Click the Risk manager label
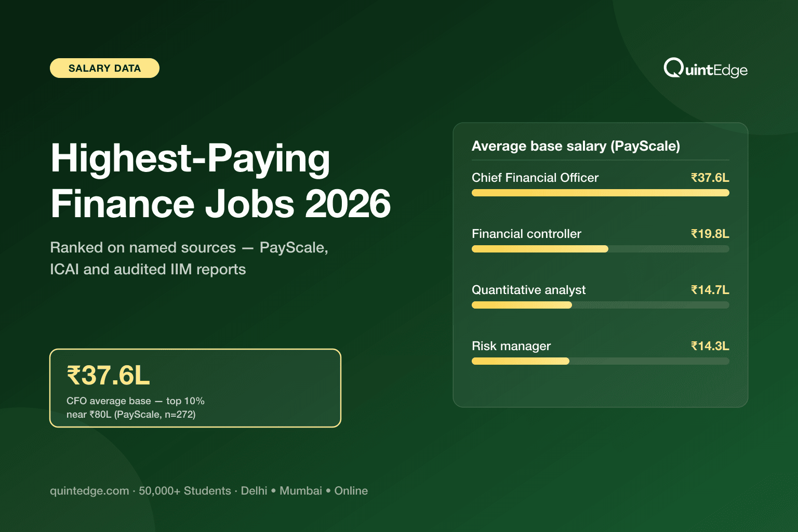This screenshot has width=798, height=532. [x=511, y=346]
